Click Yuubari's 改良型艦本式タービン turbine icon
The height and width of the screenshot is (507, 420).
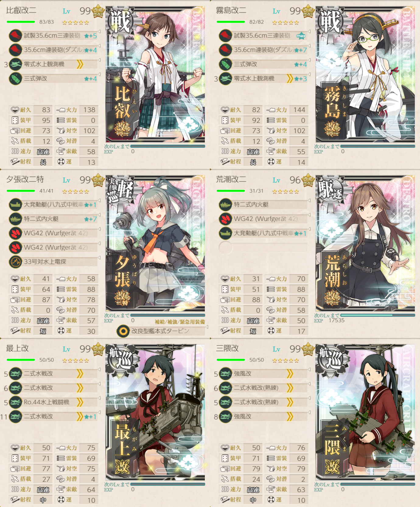(123, 331)
